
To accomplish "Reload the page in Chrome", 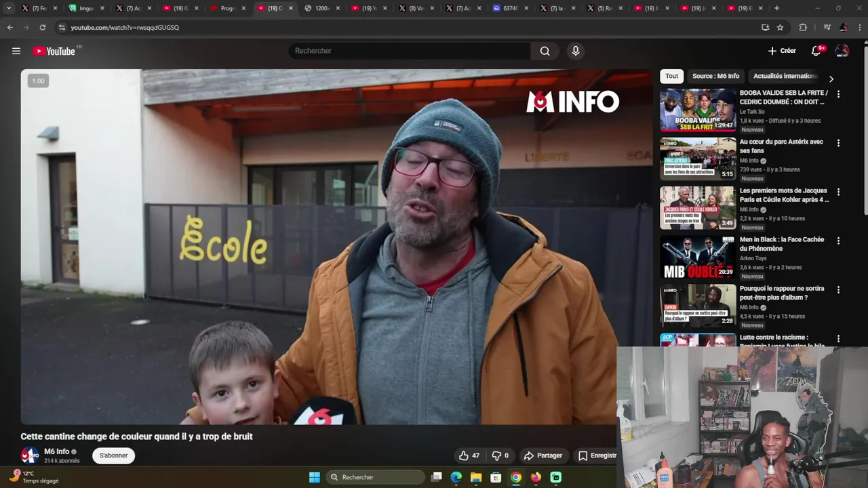I will pos(42,27).
